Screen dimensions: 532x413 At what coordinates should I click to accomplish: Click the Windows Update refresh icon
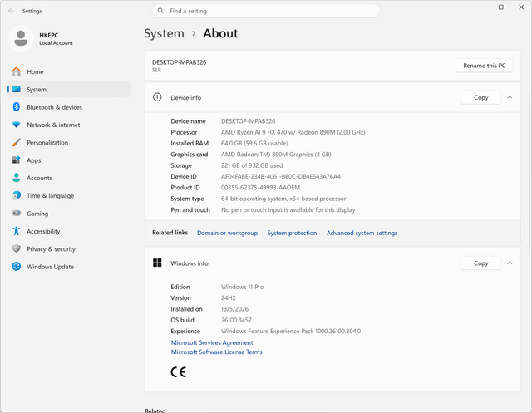pyautogui.click(x=17, y=267)
